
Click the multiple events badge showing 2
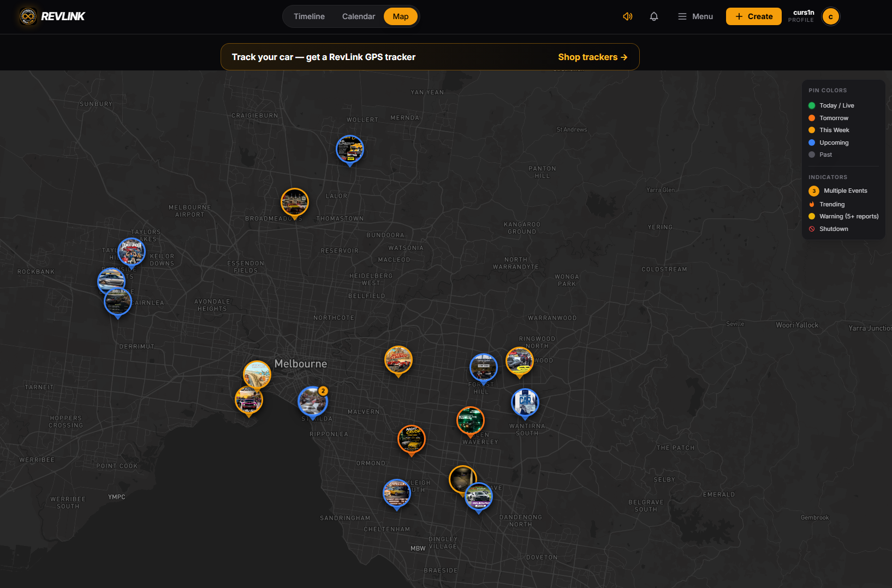[x=323, y=391]
